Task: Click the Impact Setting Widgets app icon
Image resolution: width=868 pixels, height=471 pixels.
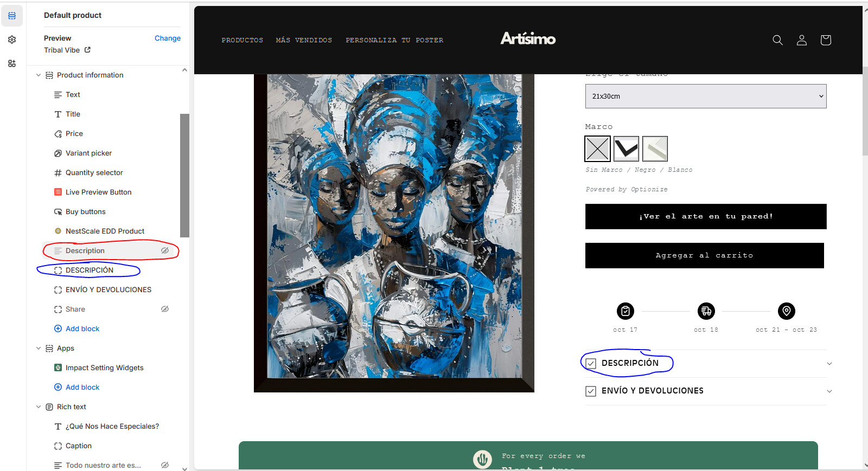Action: point(58,367)
